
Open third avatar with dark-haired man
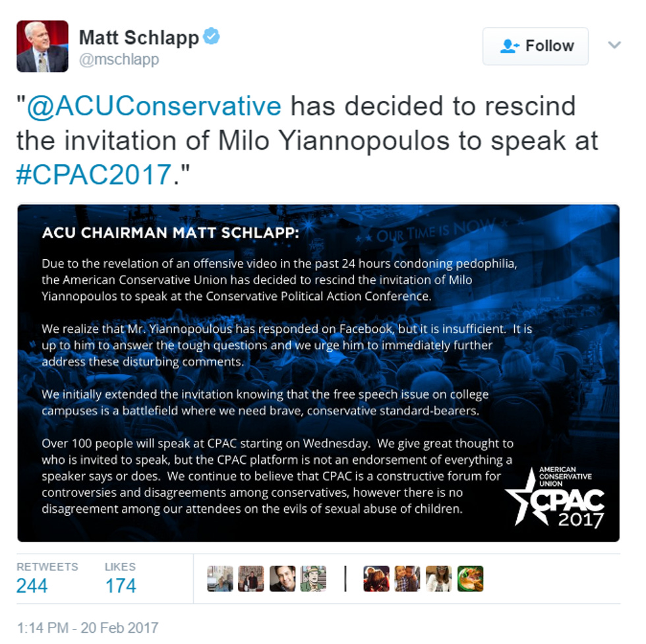pyautogui.click(x=282, y=579)
